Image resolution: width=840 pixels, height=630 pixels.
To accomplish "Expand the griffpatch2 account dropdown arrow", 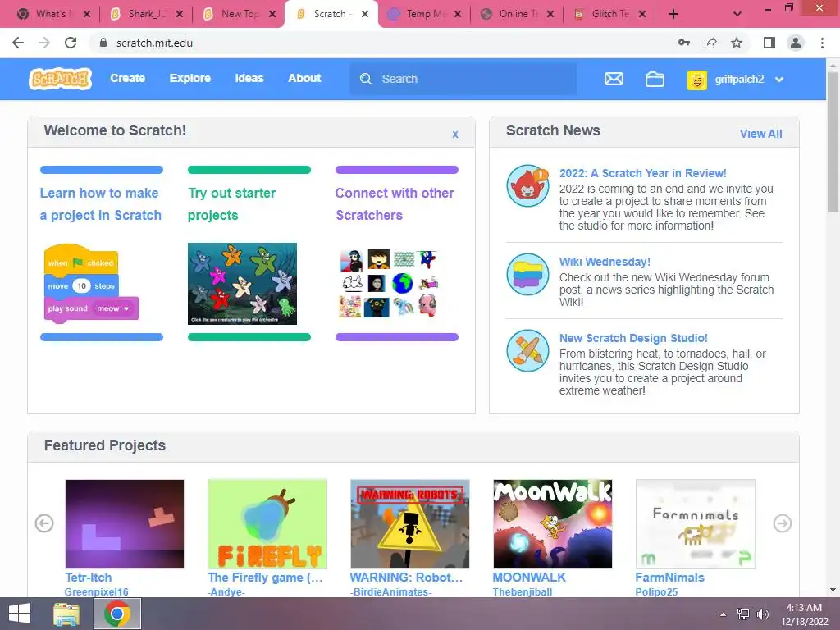I will [779, 80].
